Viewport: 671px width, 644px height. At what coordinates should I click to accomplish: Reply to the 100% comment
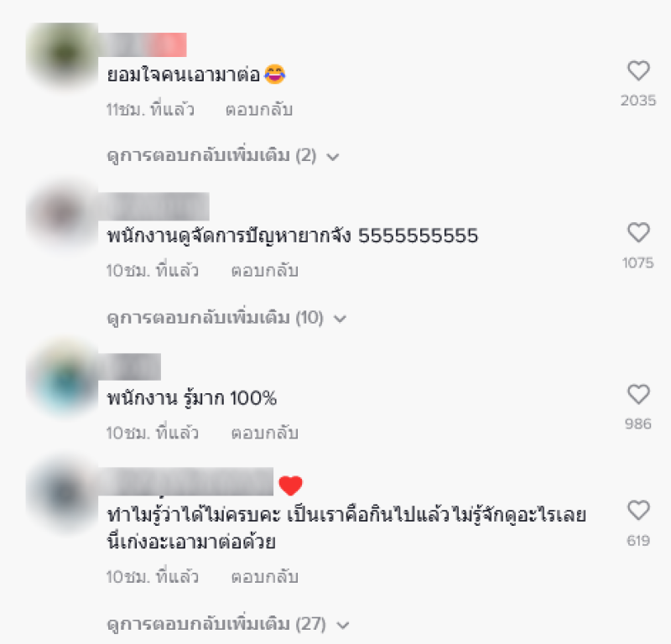[264, 433]
